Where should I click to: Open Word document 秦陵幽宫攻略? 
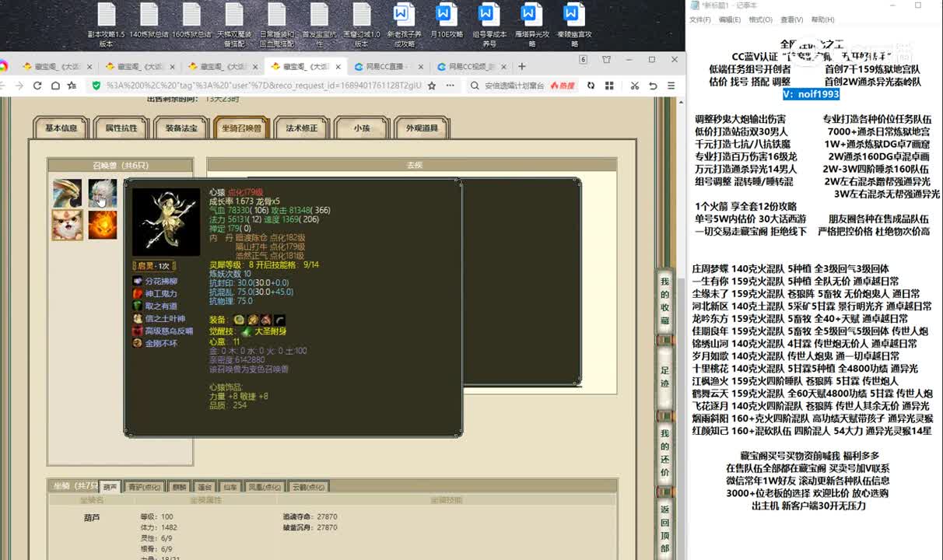point(574,25)
